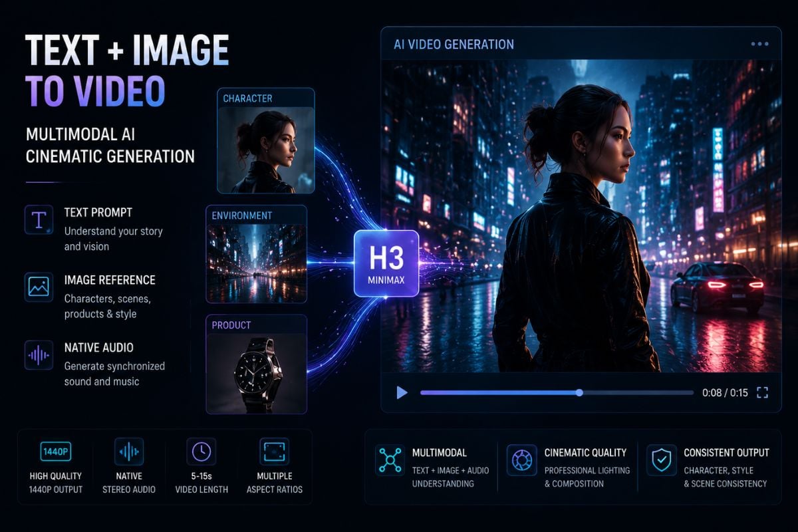
Task: Click the H3 Minimax model tile
Action: pyautogui.click(x=386, y=263)
